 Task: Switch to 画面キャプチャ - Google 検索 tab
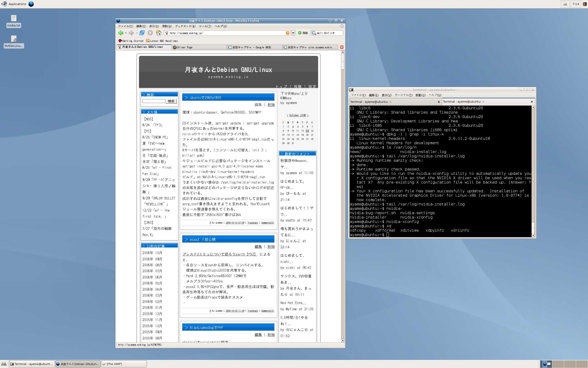click(x=255, y=47)
